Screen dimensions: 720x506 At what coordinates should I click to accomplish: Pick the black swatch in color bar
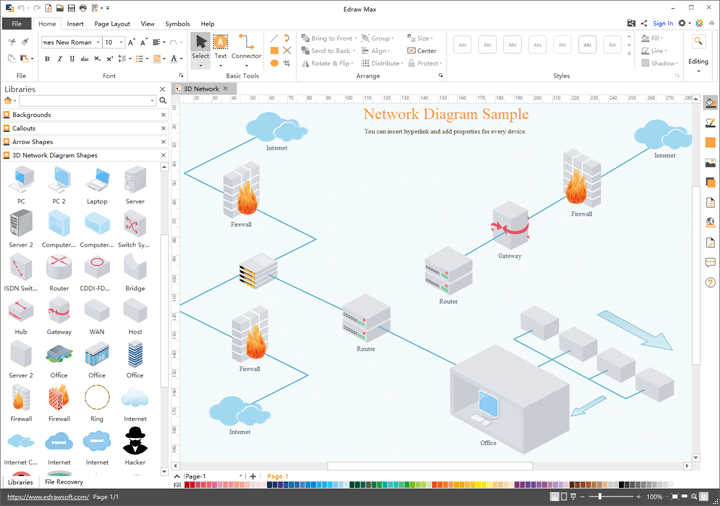click(621, 484)
